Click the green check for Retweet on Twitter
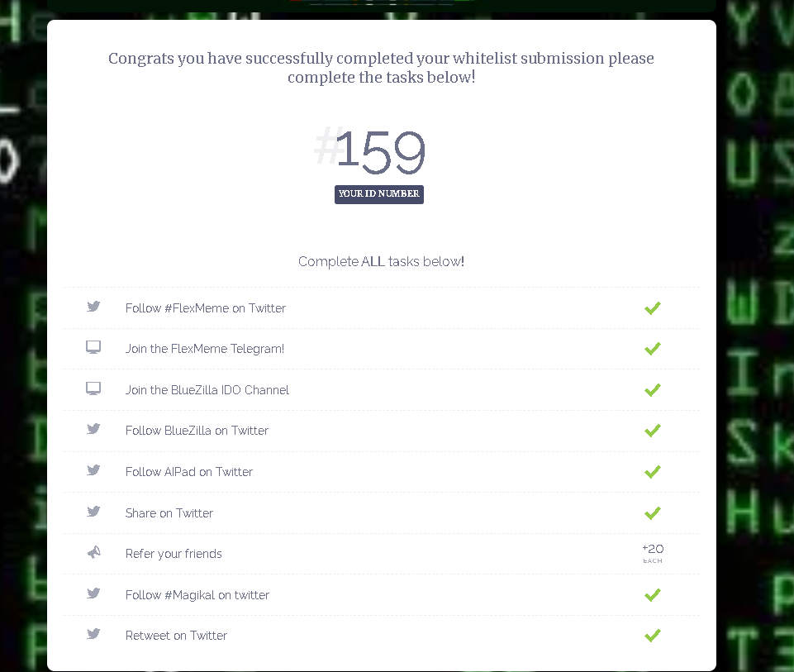 (x=652, y=635)
